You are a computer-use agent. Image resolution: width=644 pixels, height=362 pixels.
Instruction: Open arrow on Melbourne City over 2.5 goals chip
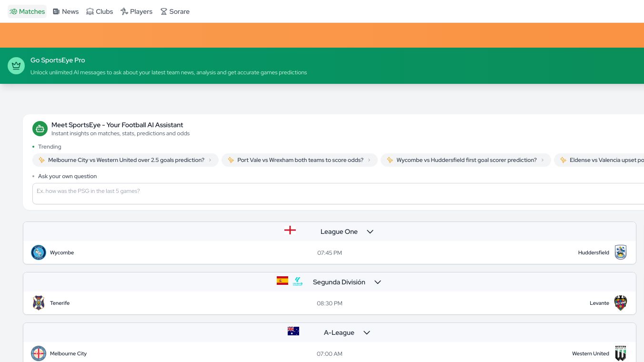tap(210, 160)
